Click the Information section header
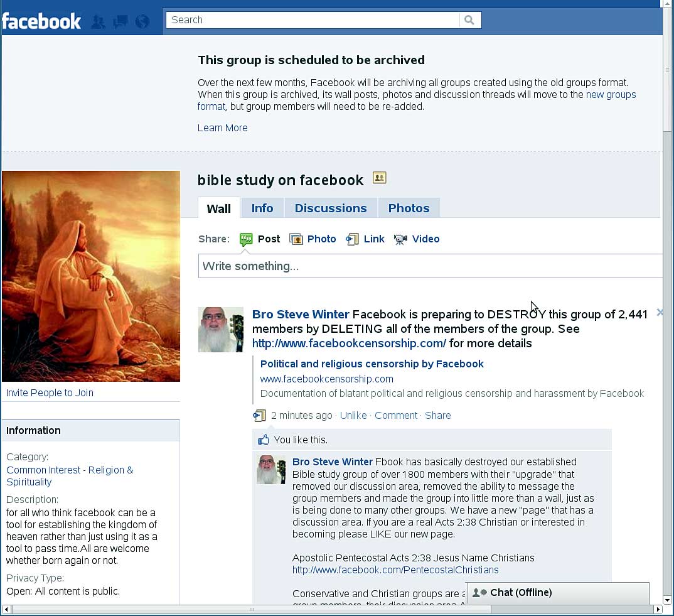The width and height of the screenshot is (674, 616). click(x=91, y=431)
